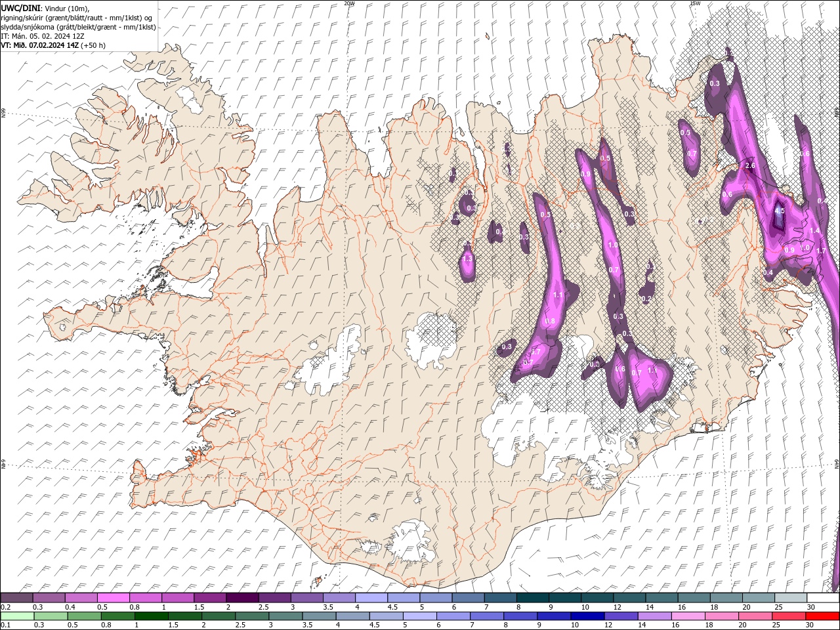840x630 pixels.
Task: Click the 2.6 precipitation value on the map
Action: point(751,166)
